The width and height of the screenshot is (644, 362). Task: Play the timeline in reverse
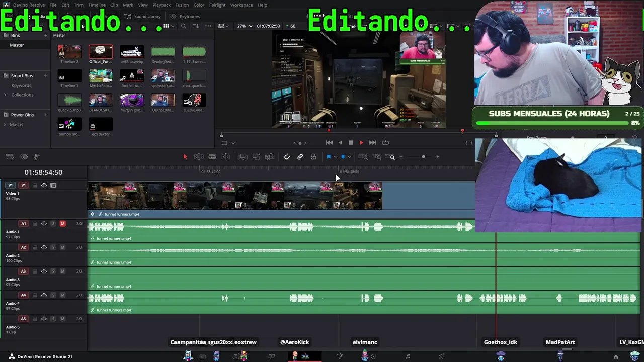[340, 143]
